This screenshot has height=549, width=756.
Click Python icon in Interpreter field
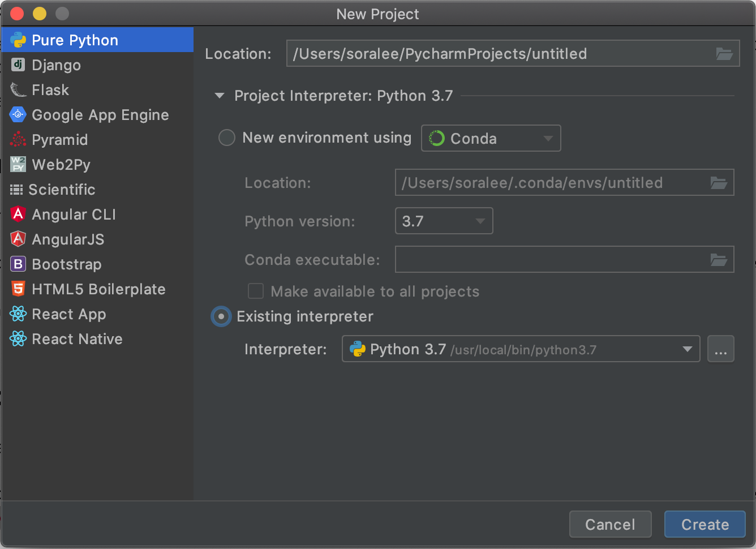(358, 349)
